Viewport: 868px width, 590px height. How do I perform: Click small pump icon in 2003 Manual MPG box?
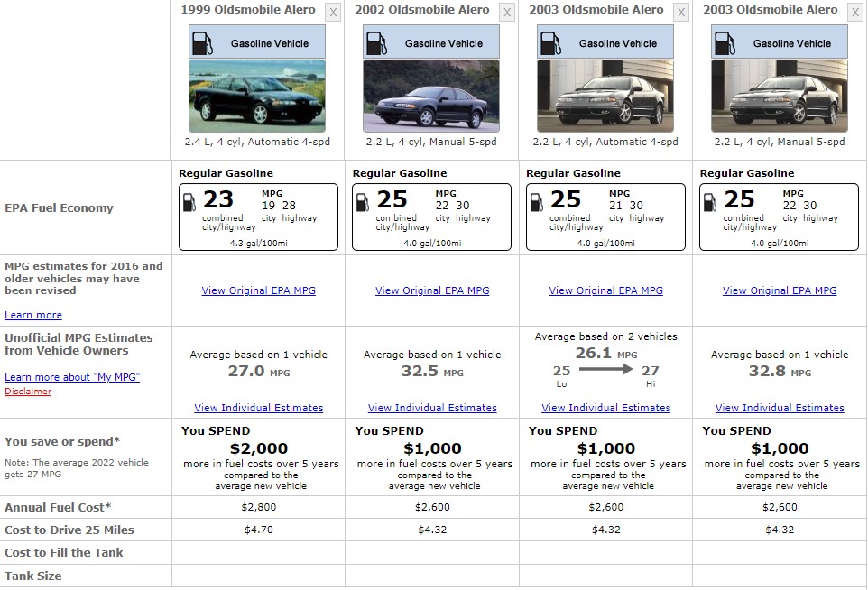click(x=710, y=202)
